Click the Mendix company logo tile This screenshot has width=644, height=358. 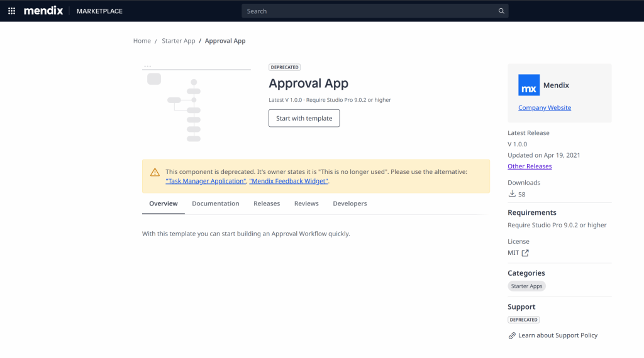[x=529, y=85]
